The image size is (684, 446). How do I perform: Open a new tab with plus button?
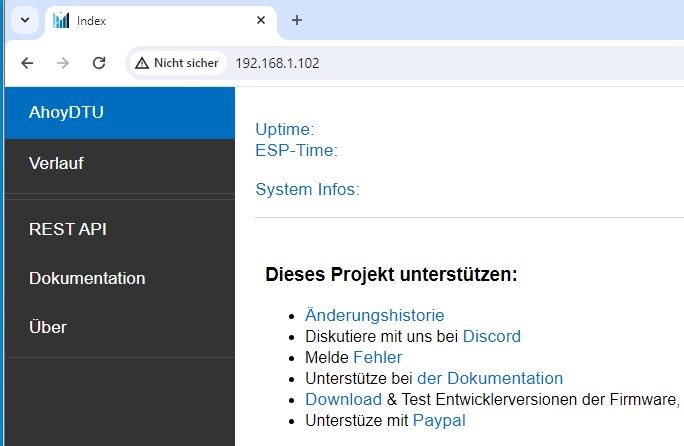296,20
